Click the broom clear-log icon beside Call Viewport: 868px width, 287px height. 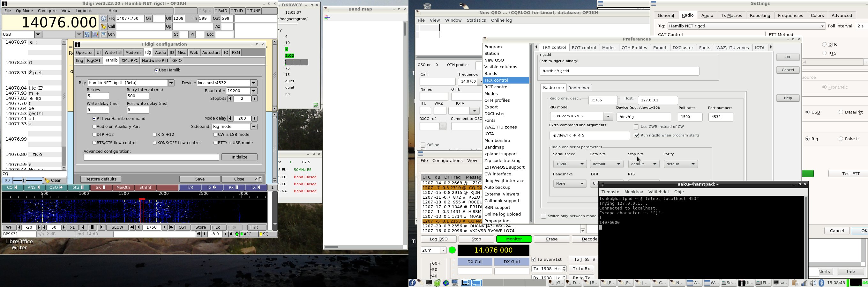coord(103,26)
